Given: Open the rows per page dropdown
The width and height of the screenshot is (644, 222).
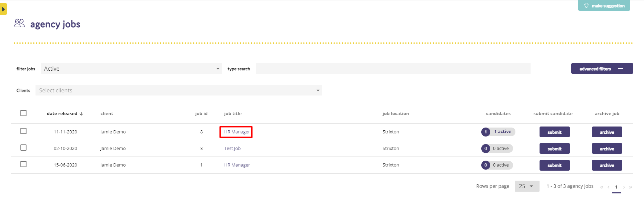Looking at the screenshot, I should tap(527, 186).
